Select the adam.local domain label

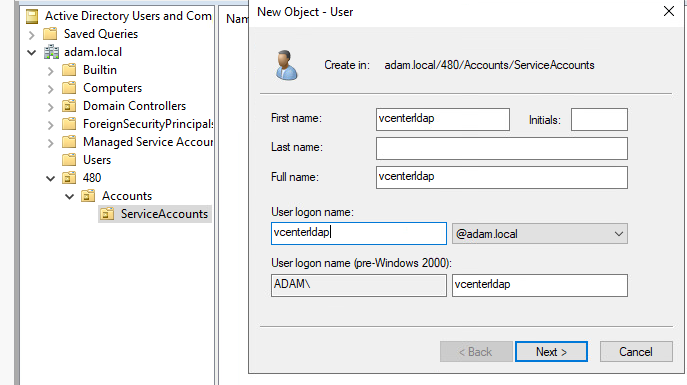(x=93, y=52)
